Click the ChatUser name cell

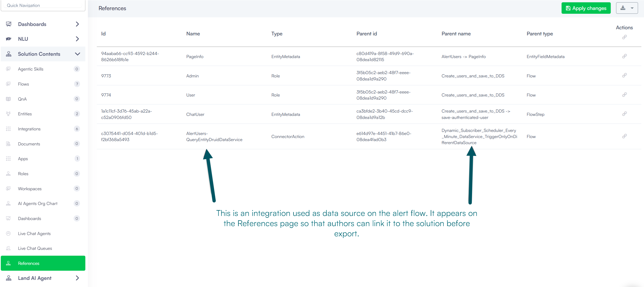tap(195, 114)
